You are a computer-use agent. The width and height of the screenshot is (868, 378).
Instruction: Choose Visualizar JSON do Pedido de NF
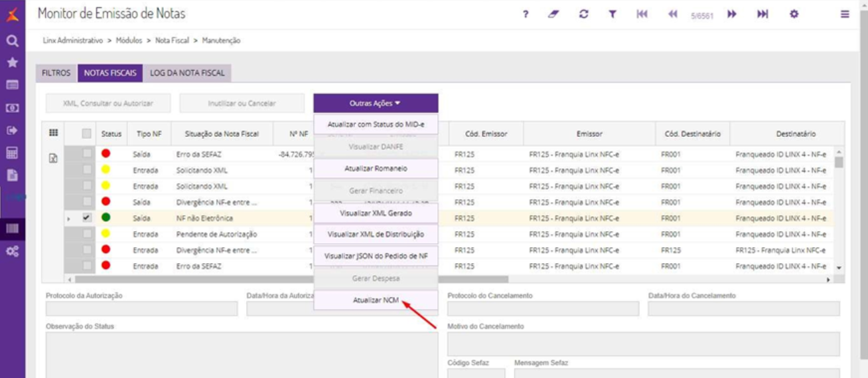(376, 256)
